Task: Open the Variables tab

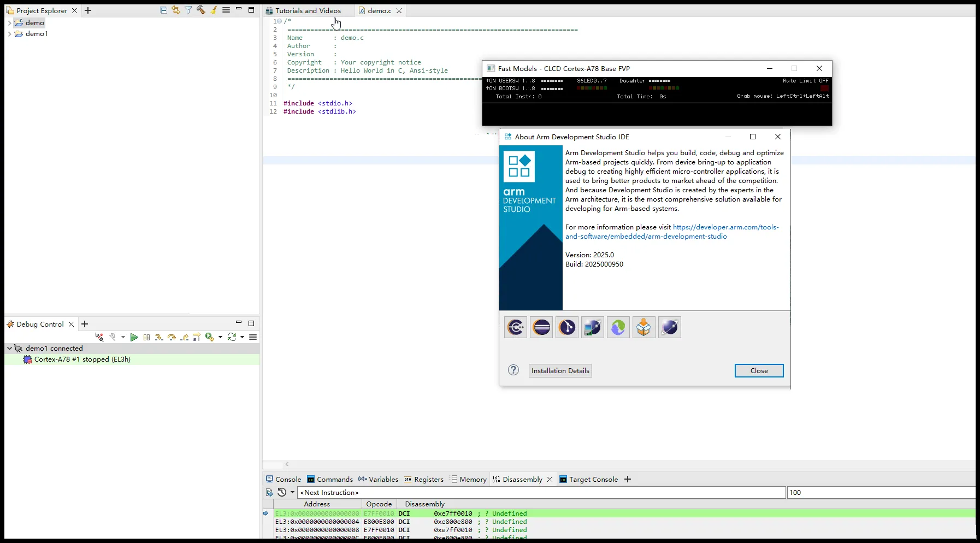Action: coord(378,479)
